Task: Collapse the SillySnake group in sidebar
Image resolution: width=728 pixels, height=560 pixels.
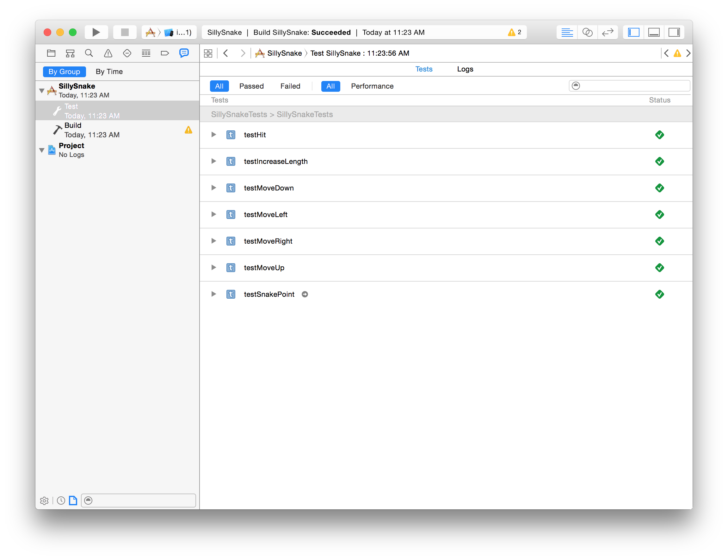Action: pos(42,91)
